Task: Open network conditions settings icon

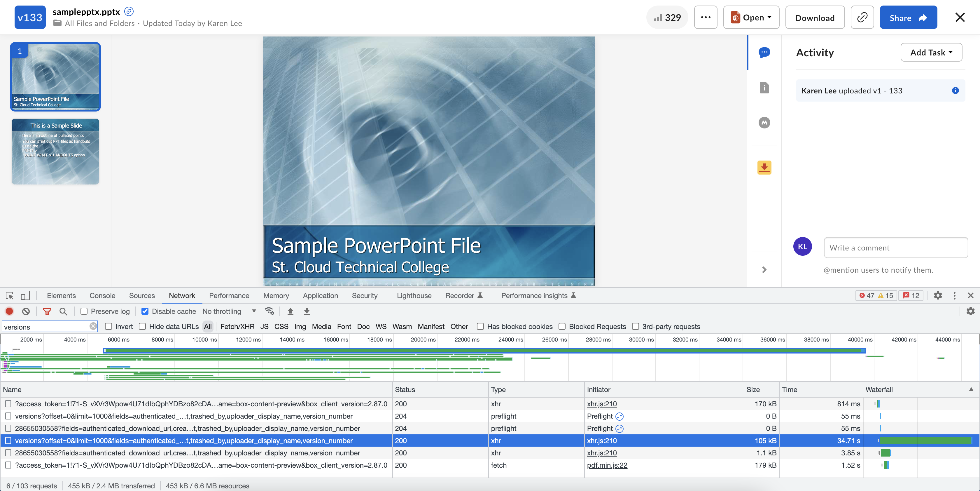Action: [270, 311]
